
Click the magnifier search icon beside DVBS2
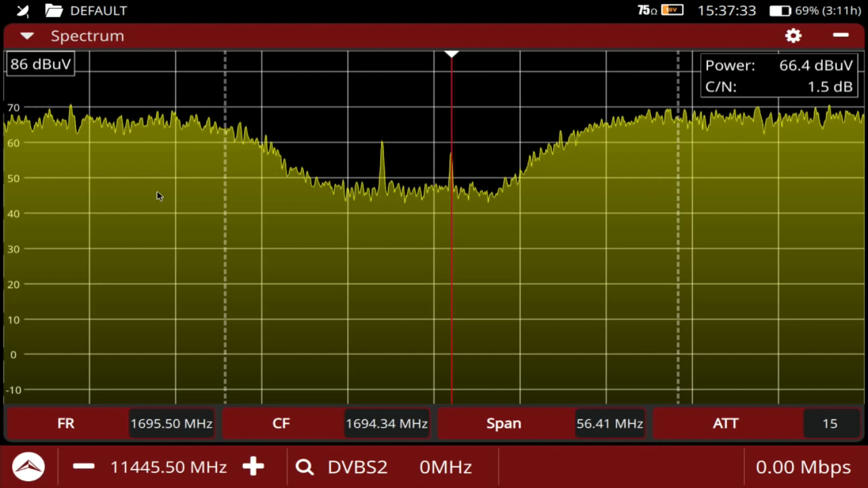tap(304, 467)
